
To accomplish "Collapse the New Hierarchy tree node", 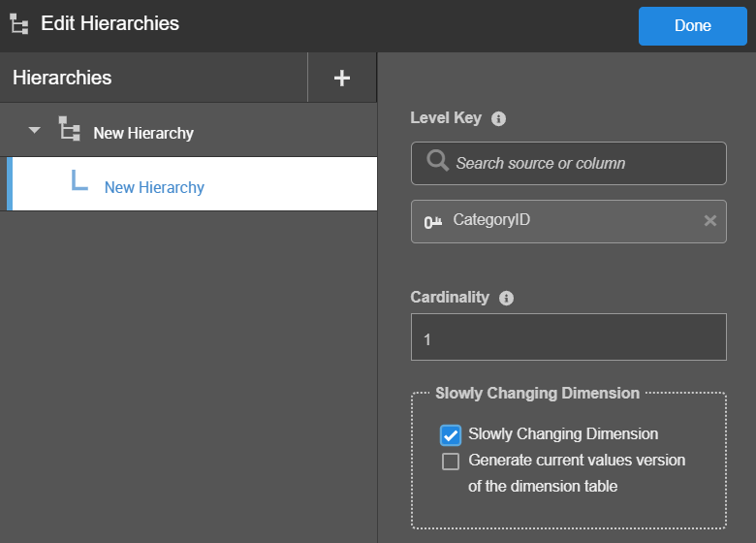I will (35, 130).
